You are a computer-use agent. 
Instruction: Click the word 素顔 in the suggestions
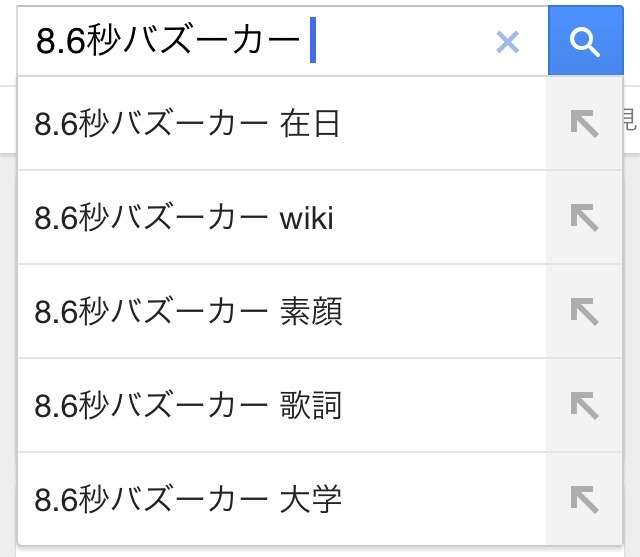311,312
